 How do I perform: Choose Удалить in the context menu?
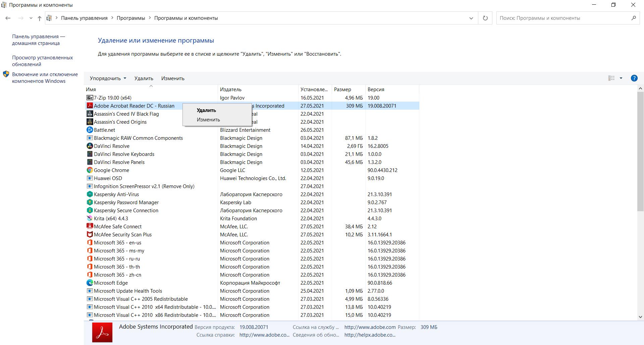(x=217, y=110)
